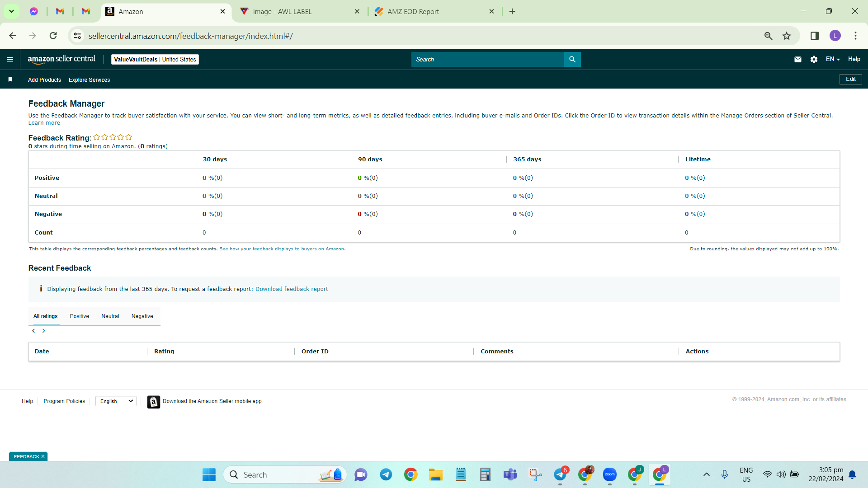Viewport: 868px width, 488px height.
Task: Toggle the browser side panel
Action: tap(815, 36)
